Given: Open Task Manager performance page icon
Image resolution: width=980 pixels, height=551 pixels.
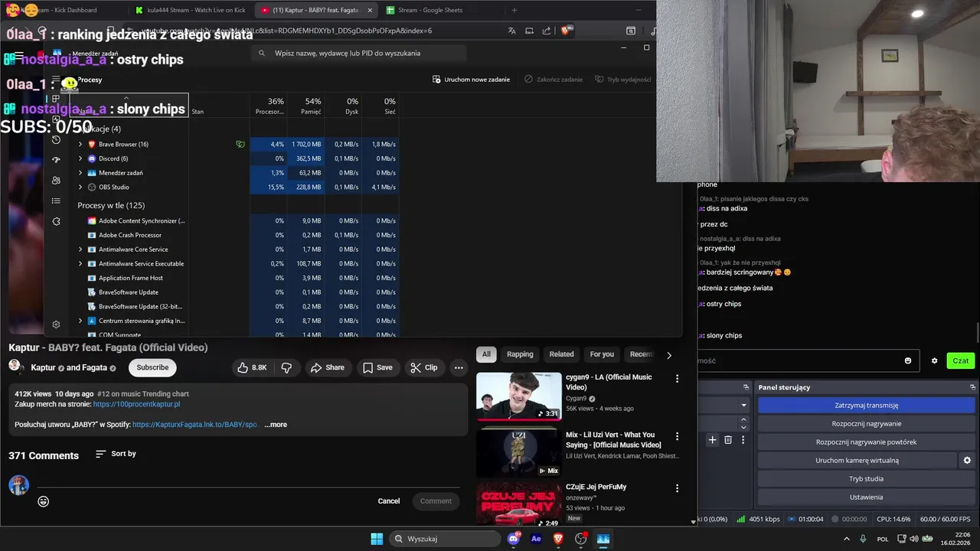Looking at the screenshot, I should click(x=56, y=119).
